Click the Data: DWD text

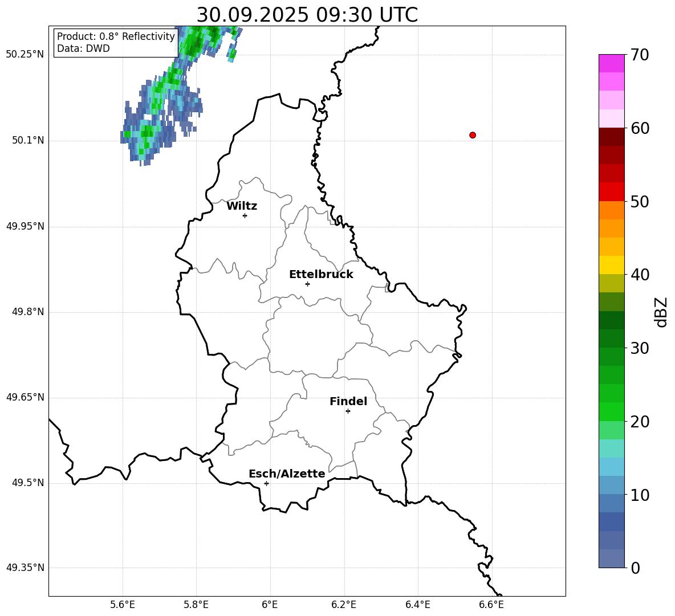[x=83, y=48]
